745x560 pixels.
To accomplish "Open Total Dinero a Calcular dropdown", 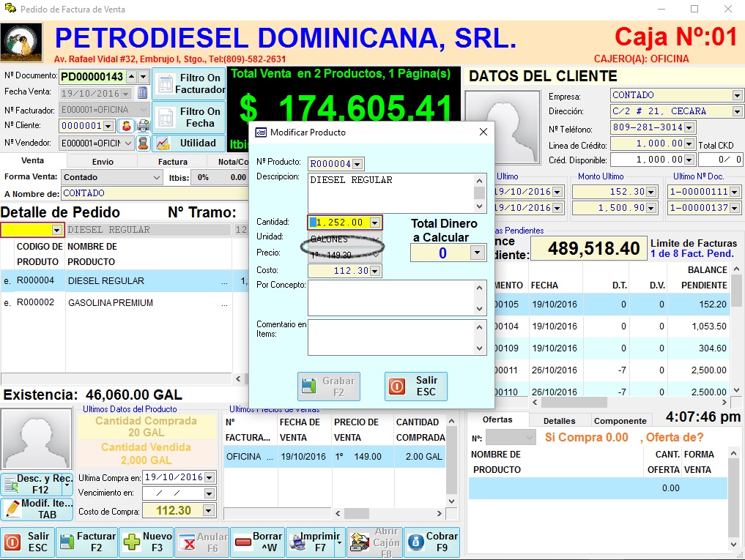I will [478, 253].
